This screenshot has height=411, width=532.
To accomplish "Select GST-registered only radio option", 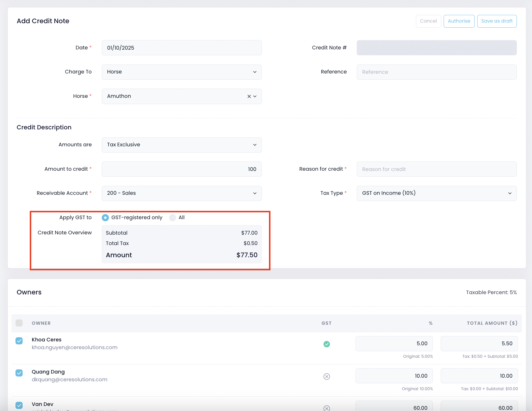I will [105, 218].
